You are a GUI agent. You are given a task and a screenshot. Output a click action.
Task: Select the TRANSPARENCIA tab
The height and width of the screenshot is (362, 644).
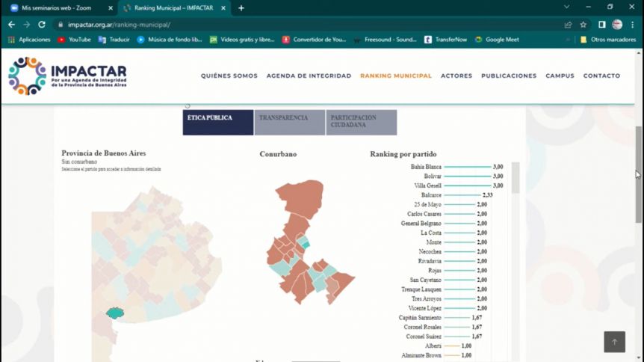pos(290,122)
